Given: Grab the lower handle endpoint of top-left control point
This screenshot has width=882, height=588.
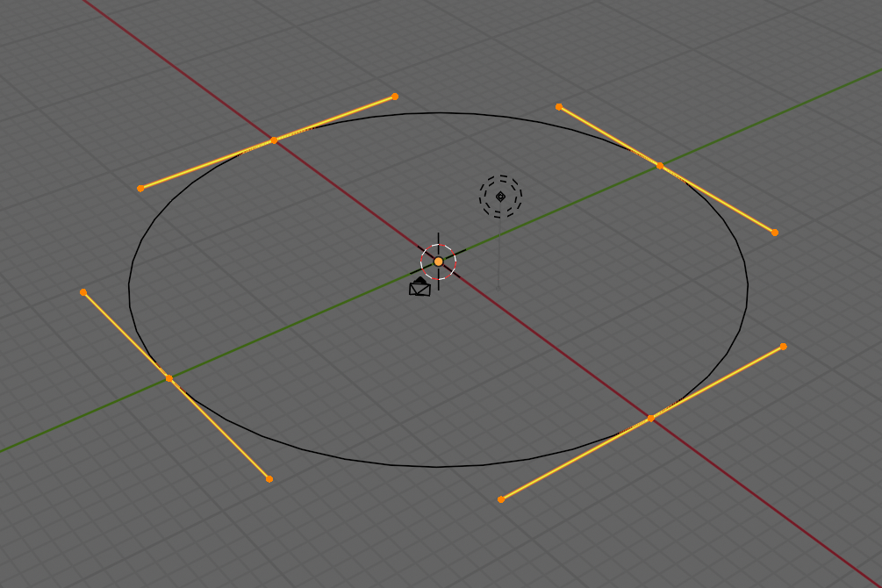Looking at the screenshot, I should [x=140, y=188].
